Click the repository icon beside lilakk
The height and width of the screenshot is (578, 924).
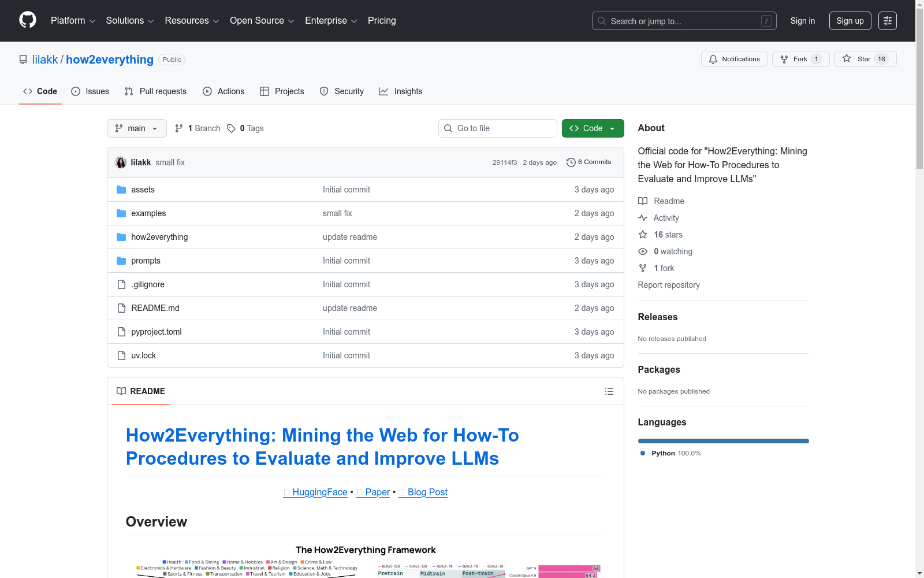(x=23, y=60)
